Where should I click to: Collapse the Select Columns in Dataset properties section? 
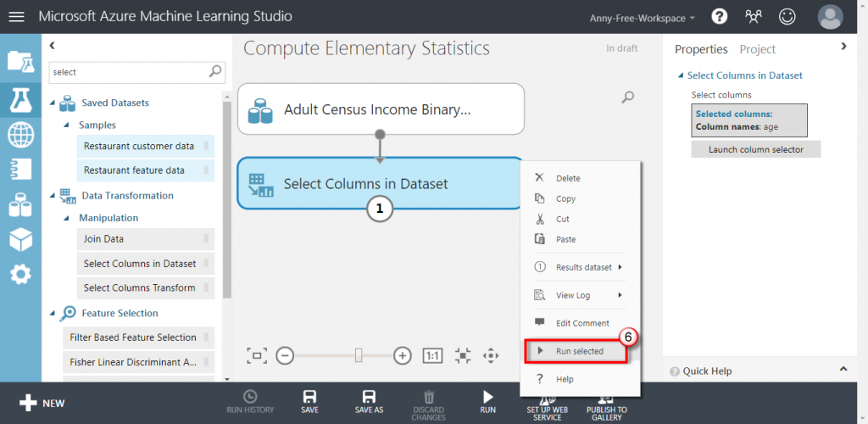click(681, 75)
